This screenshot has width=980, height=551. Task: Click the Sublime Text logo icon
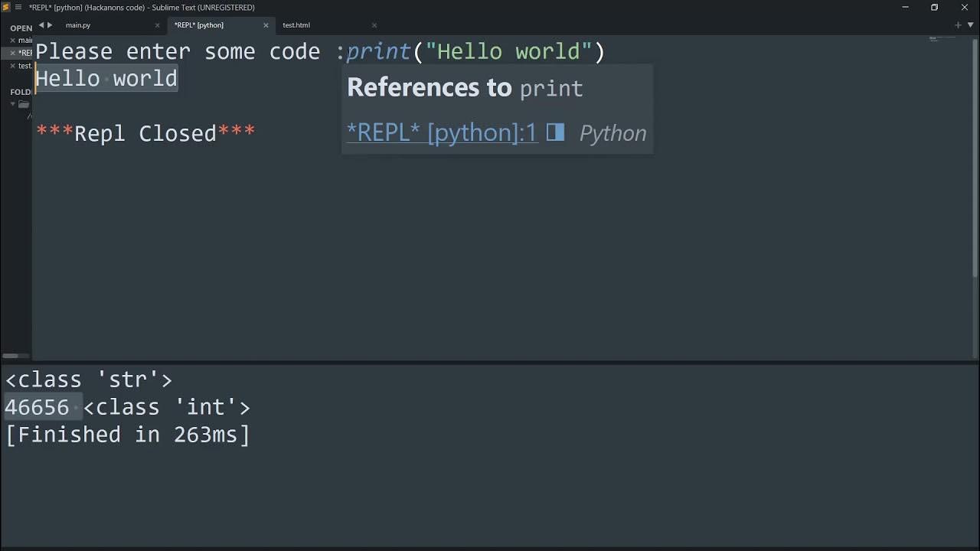click(x=7, y=7)
